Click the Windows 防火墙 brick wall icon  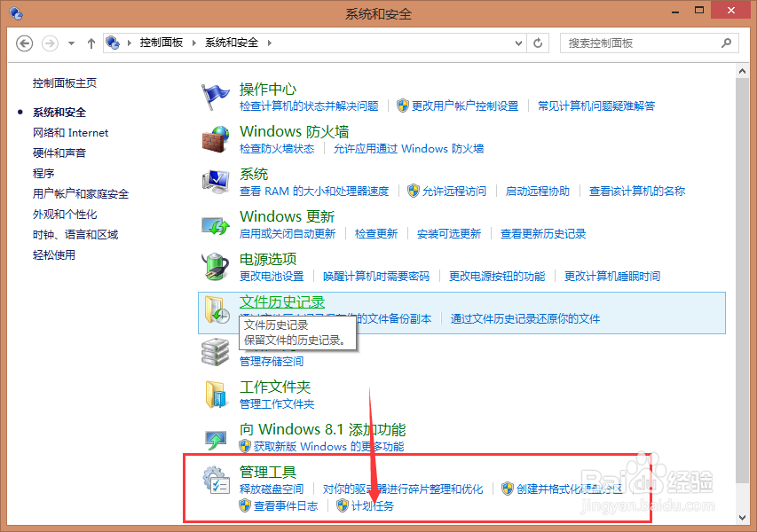(x=216, y=138)
